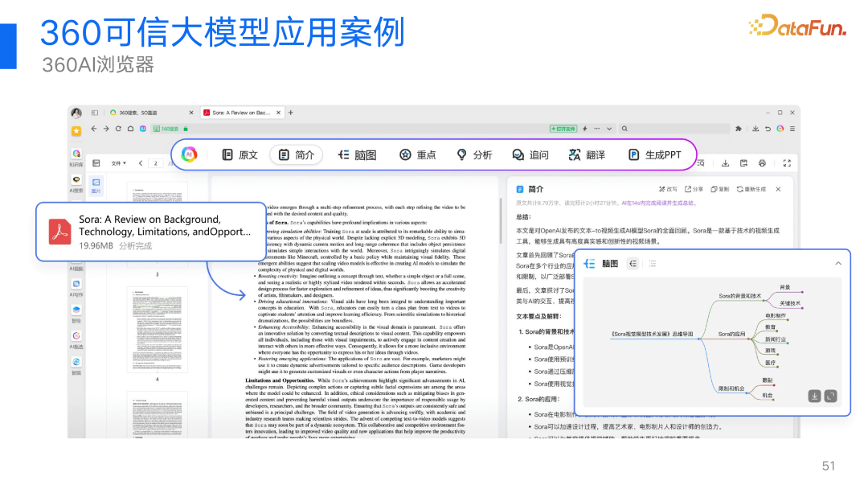Regenerate the summary via 重新生成
868x489 pixels.
(x=751, y=189)
